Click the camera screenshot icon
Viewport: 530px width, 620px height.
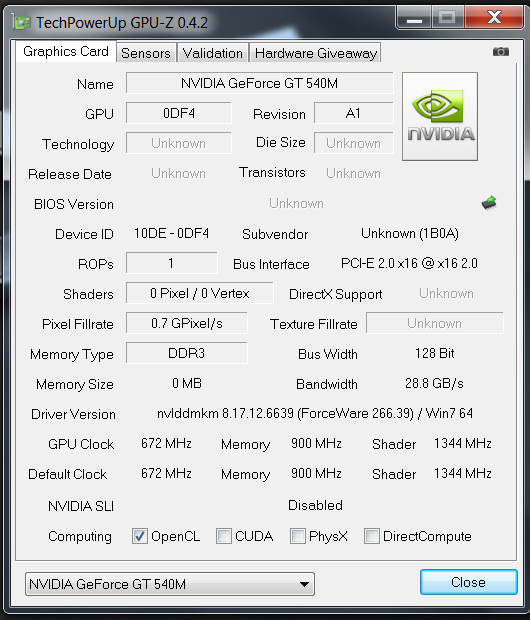[500, 52]
